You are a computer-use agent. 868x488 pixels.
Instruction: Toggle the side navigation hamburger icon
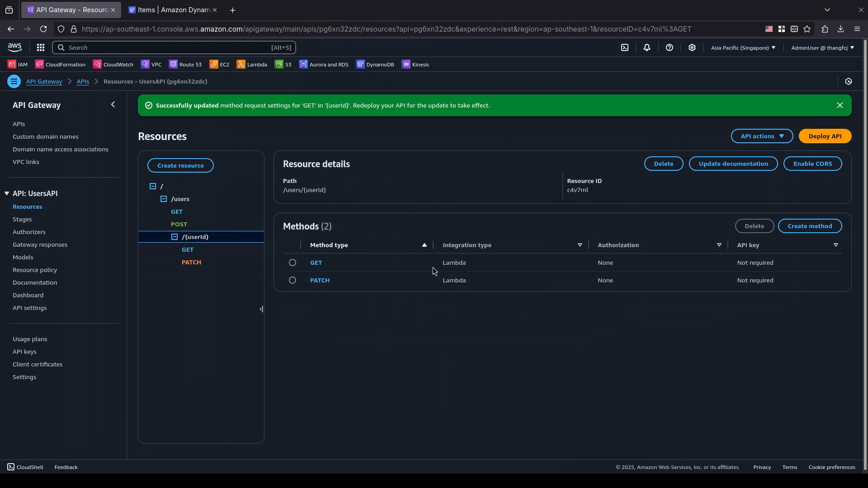point(14,81)
